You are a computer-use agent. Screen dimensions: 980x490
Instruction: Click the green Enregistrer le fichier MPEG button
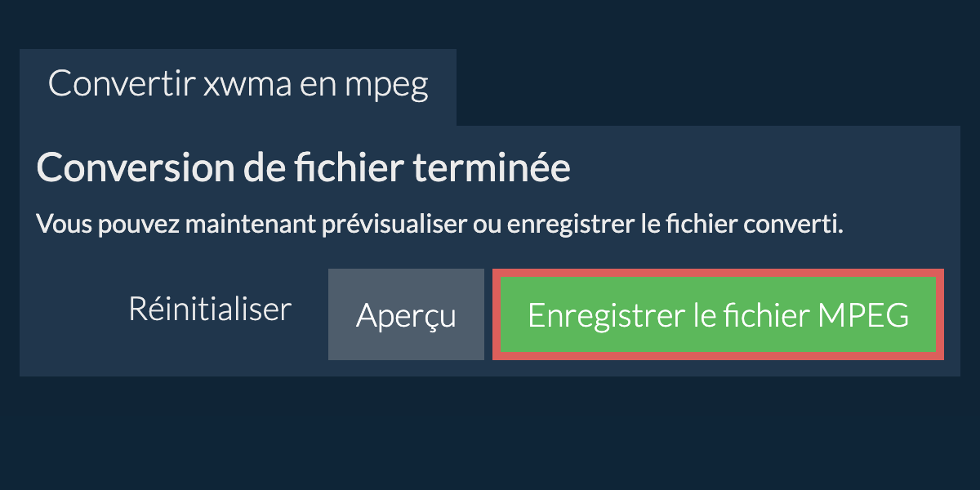point(718,314)
